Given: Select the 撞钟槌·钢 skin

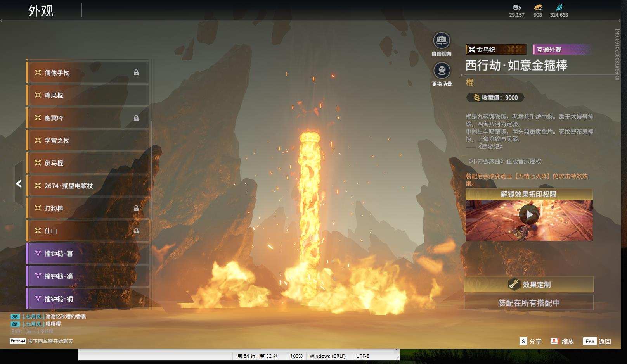Looking at the screenshot, I should point(87,299).
